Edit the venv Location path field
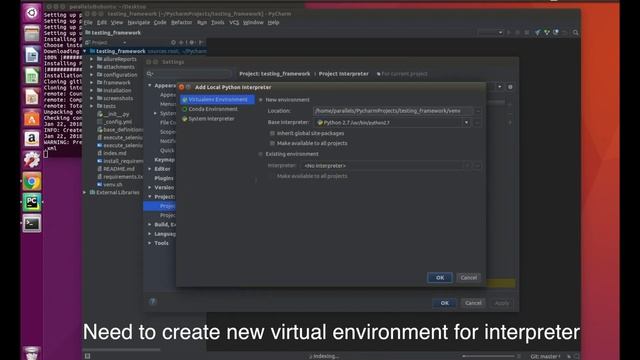 point(393,111)
